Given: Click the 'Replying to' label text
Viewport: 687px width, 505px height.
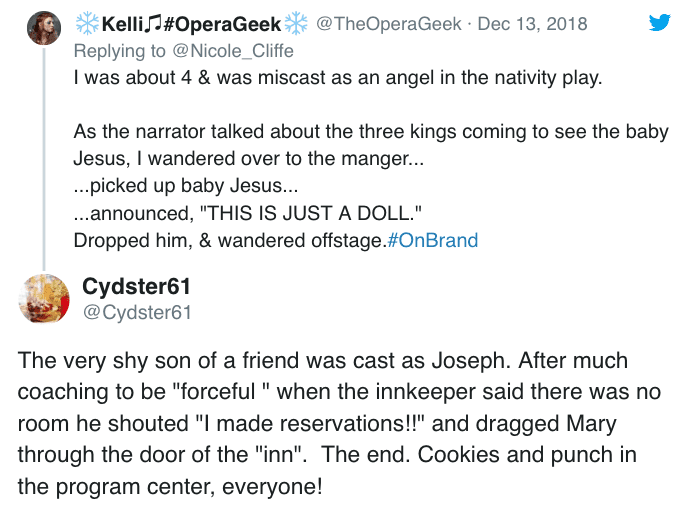Looking at the screenshot, I should (x=112, y=48).
